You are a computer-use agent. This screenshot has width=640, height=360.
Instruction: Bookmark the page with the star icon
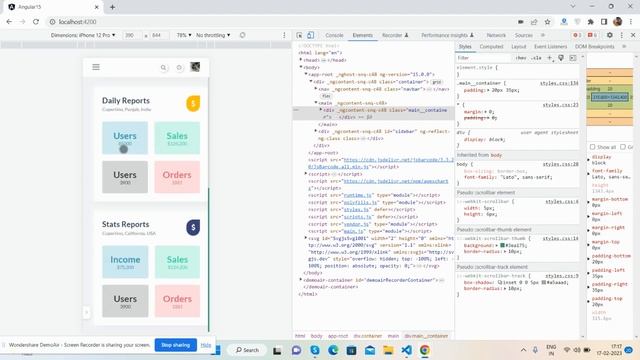(x=547, y=22)
